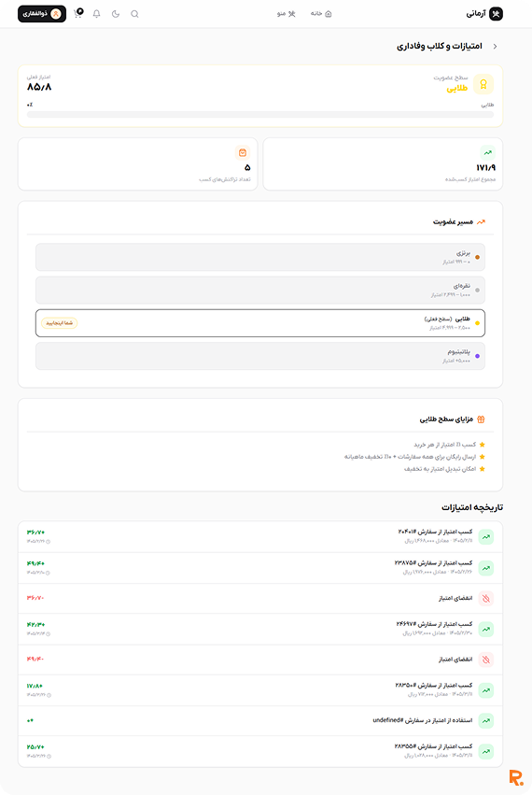Go back using chevron beside page title

[x=495, y=46]
